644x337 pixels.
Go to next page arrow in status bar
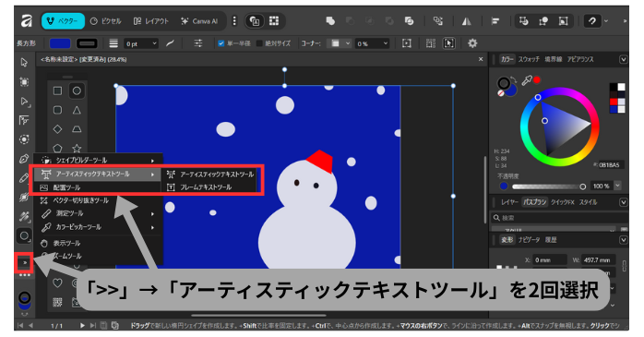pos(82,326)
